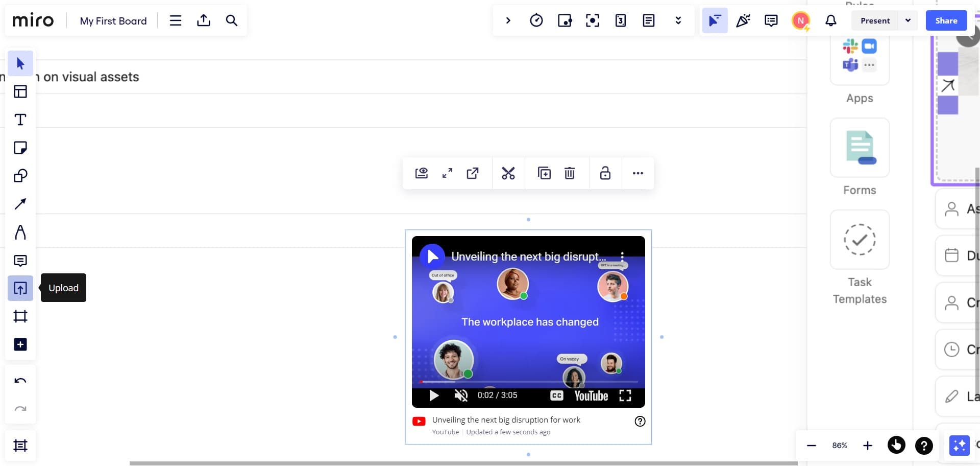Select the Text tool
This screenshot has height=466, width=980.
20,120
